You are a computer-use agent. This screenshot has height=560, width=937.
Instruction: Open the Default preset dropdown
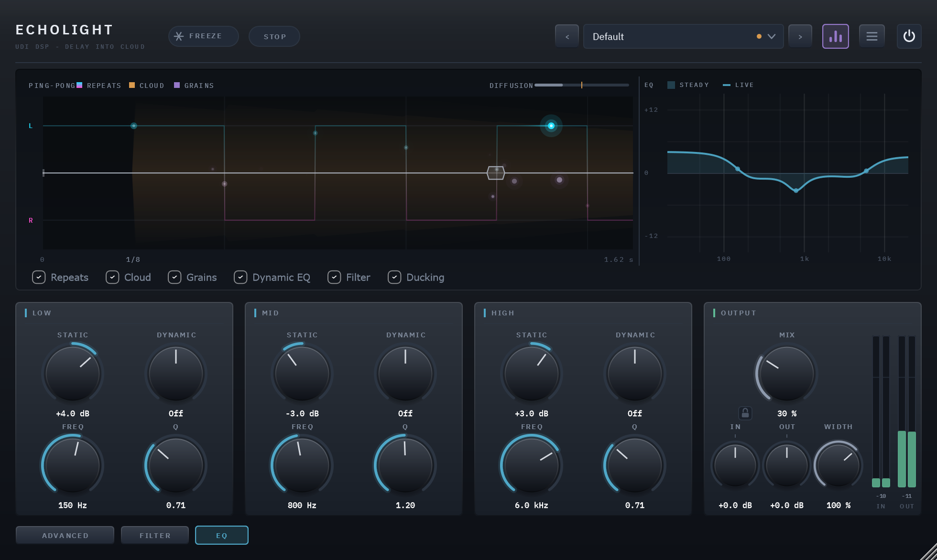click(x=683, y=36)
